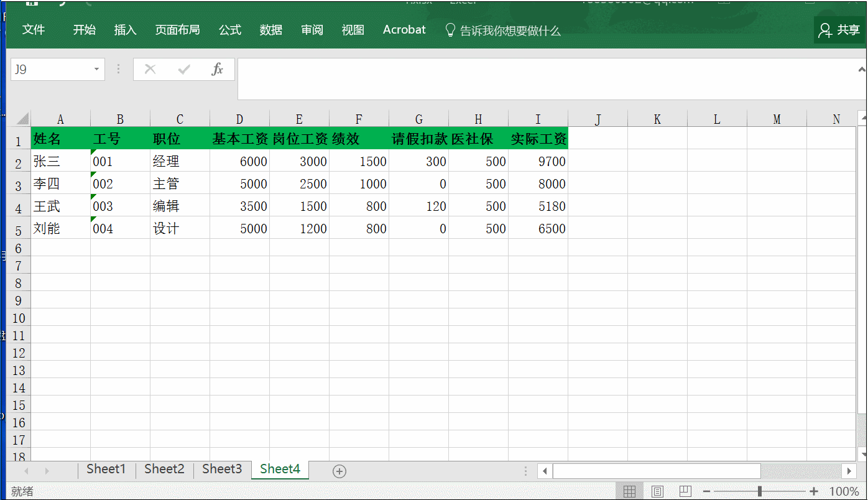Click the 姓名 header cell

(60, 138)
